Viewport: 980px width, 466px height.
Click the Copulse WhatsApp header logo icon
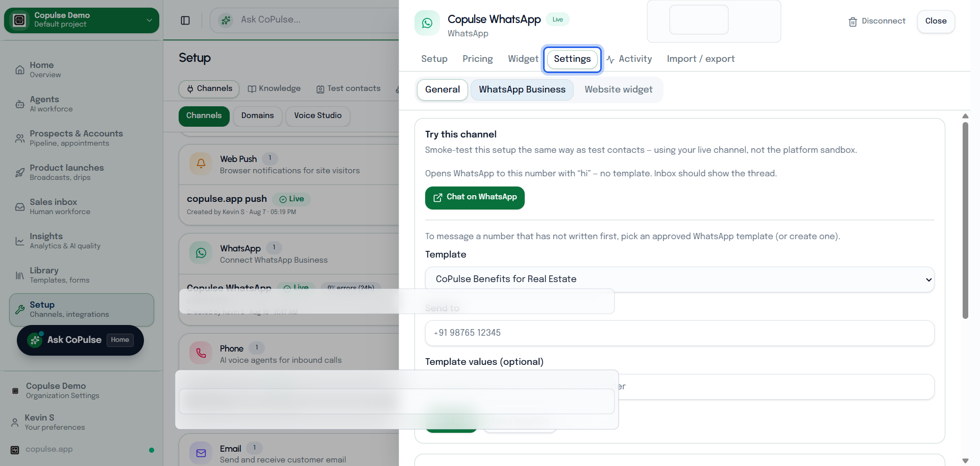pos(427,23)
